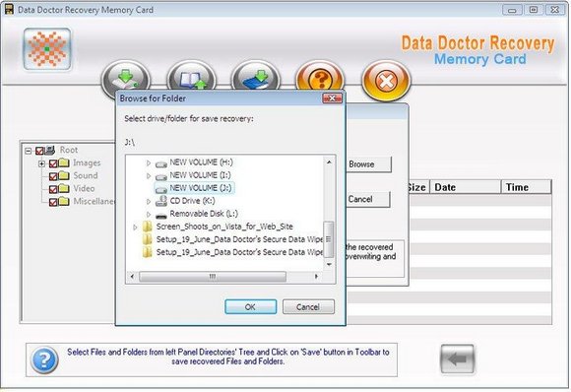571x392 pixels.
Task: Toggle the Images checkbox
Action: click(x=53, y=163)
